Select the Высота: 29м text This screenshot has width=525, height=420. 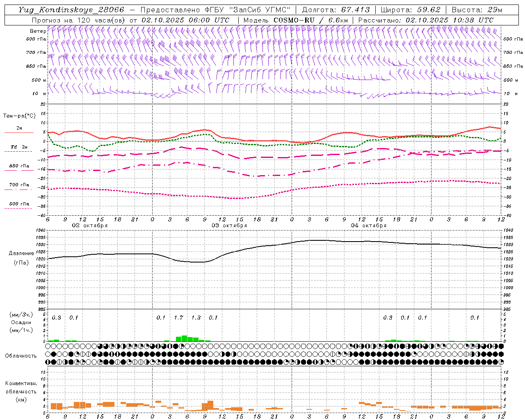coord(477,10)
